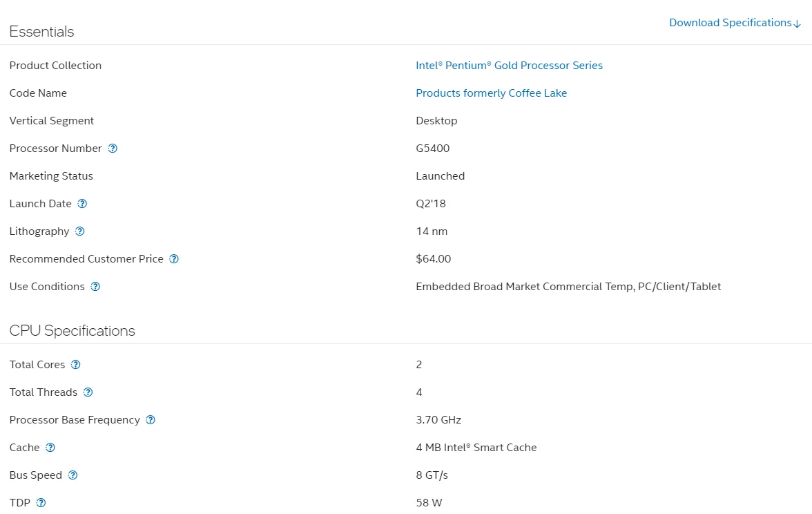Show Total Threads help tooltip icon
The width and height of the screenshot is (812, 514).
tap(88, 392)
